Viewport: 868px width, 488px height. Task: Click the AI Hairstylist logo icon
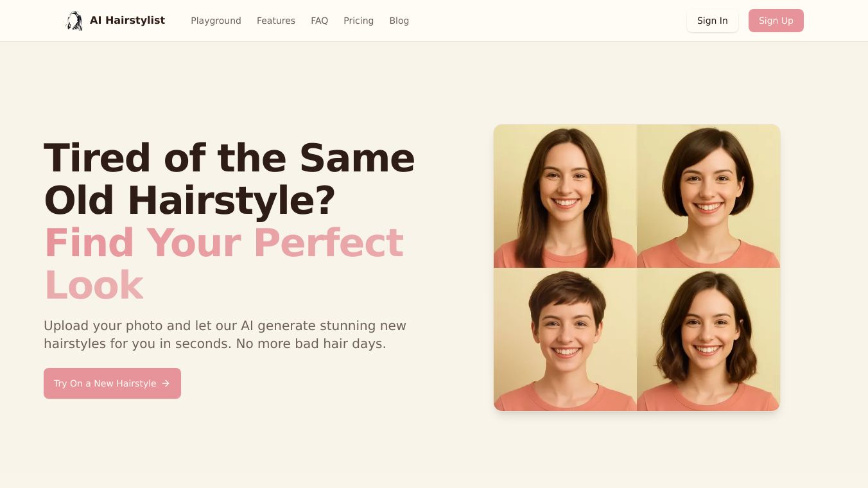click(x=74, y=21)
